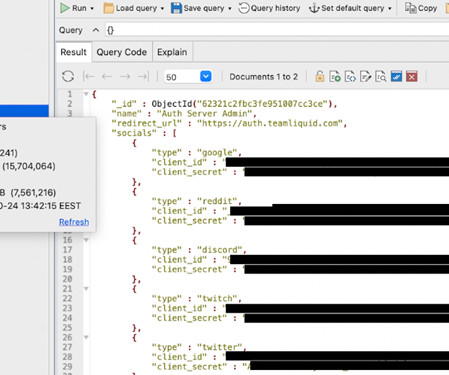Click the (15,704,064) value in popup
Screen dimensions: 449x375
coord(29,166)
